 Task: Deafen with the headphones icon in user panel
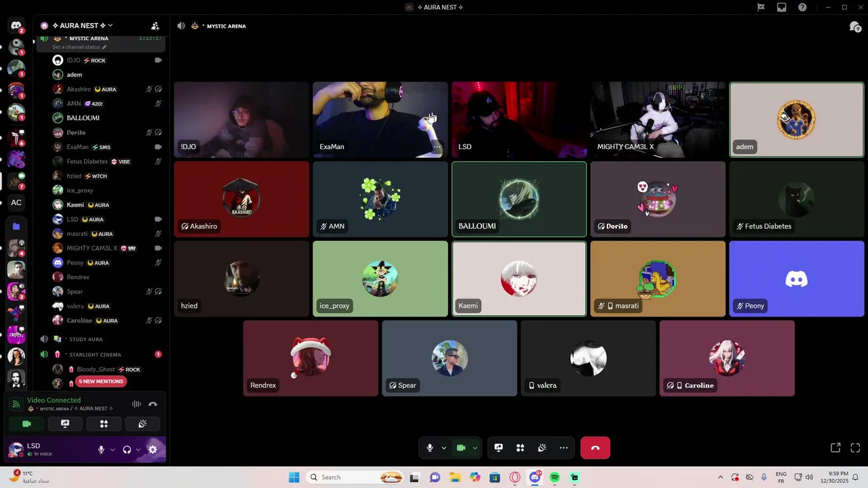(127, 449)
